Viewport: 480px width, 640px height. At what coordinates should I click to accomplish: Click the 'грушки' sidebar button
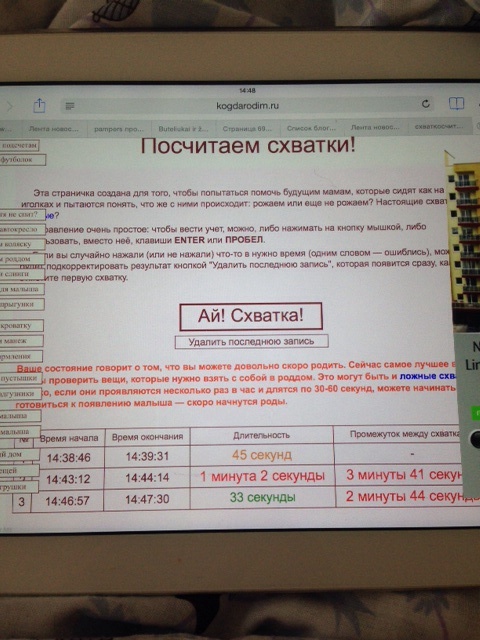click(19, 487)
